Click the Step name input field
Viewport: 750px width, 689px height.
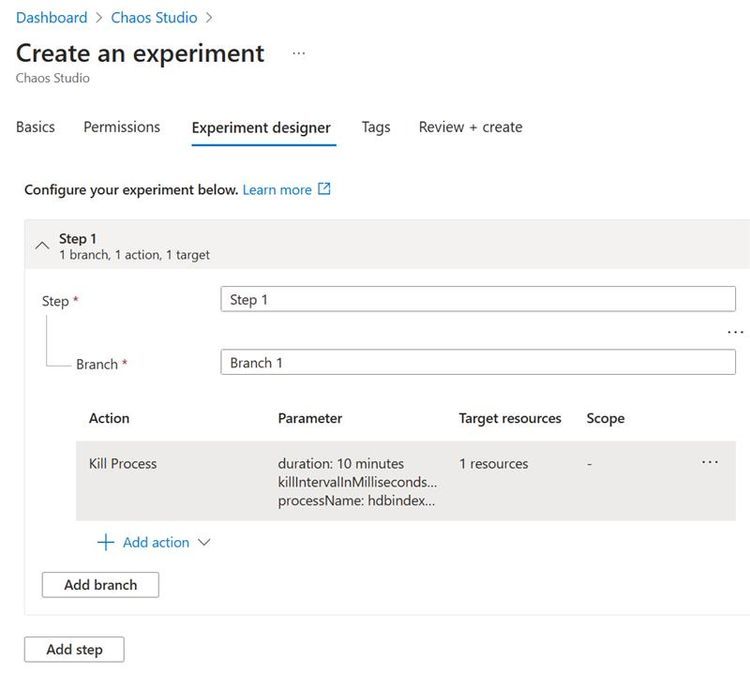[x=477, y=299]
